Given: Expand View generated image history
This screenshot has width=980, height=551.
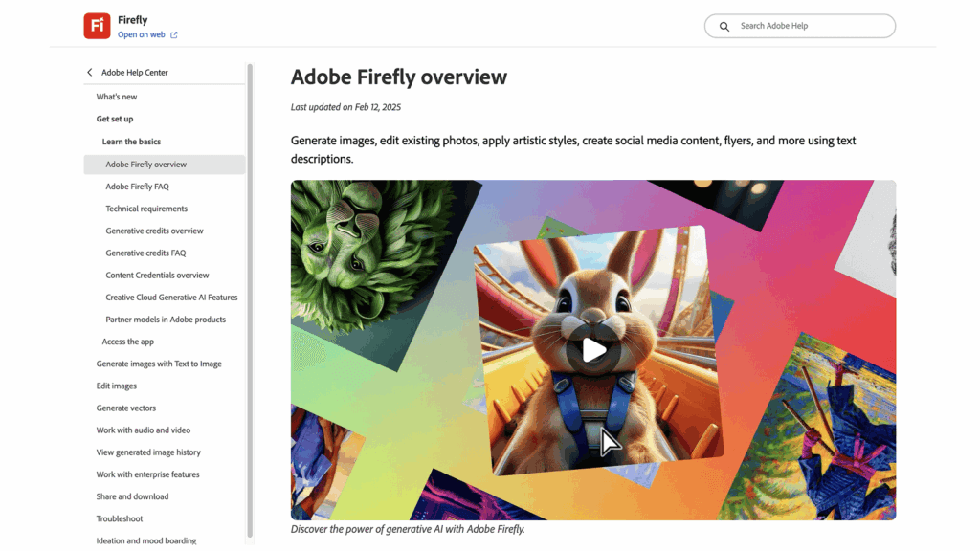Looking at the screenshot, I should click(148, 452).
